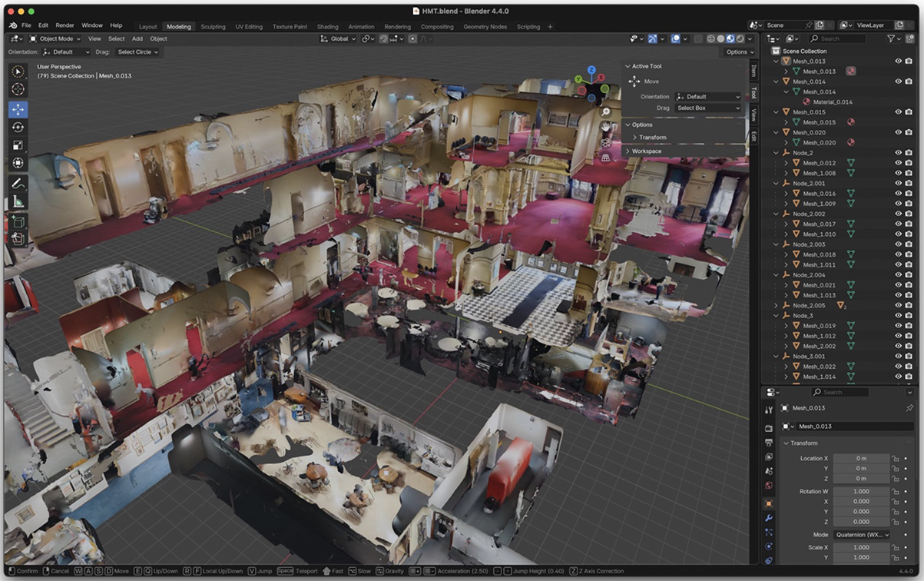Viewport: 924px width, 581px height.
Task: Open the View Layer properties tab
Action: click(x=769, y=456)
